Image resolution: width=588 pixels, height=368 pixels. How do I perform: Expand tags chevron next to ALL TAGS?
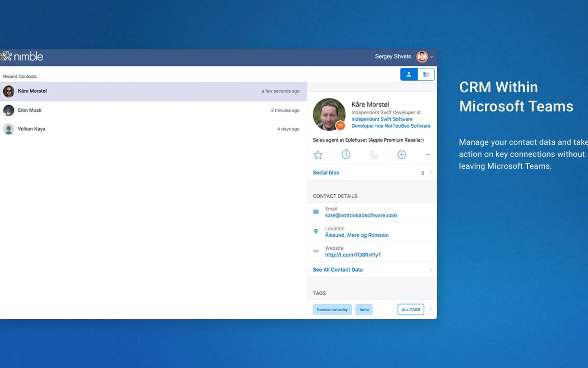point(431,309)
